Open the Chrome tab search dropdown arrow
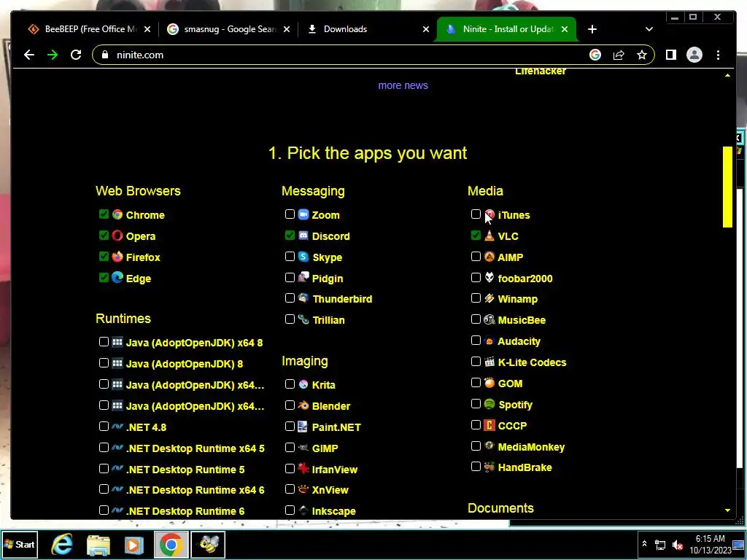This screenshot has height=560, width=747. click(649, 29)
